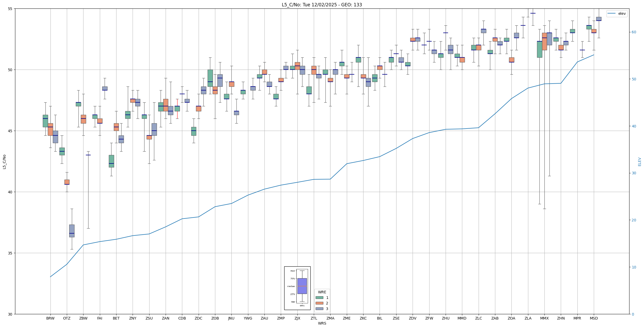Click the WRS x-axis label
This screenshot has width=644, height=328.
322,323
